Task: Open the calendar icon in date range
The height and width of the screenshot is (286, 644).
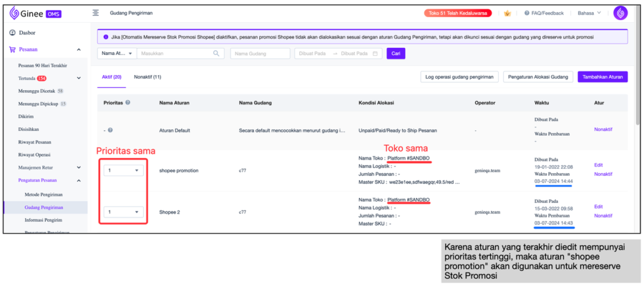Action: pos(375,54)
